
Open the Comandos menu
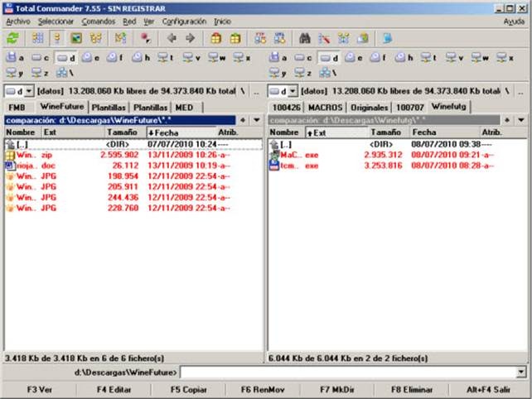click(x=98, y=22)
